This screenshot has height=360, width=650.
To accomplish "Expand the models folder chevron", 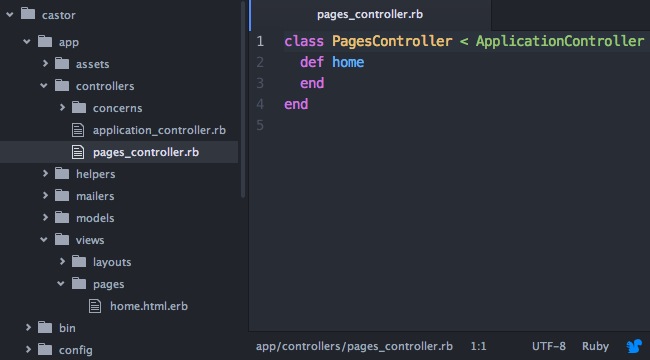I will 45,217.
